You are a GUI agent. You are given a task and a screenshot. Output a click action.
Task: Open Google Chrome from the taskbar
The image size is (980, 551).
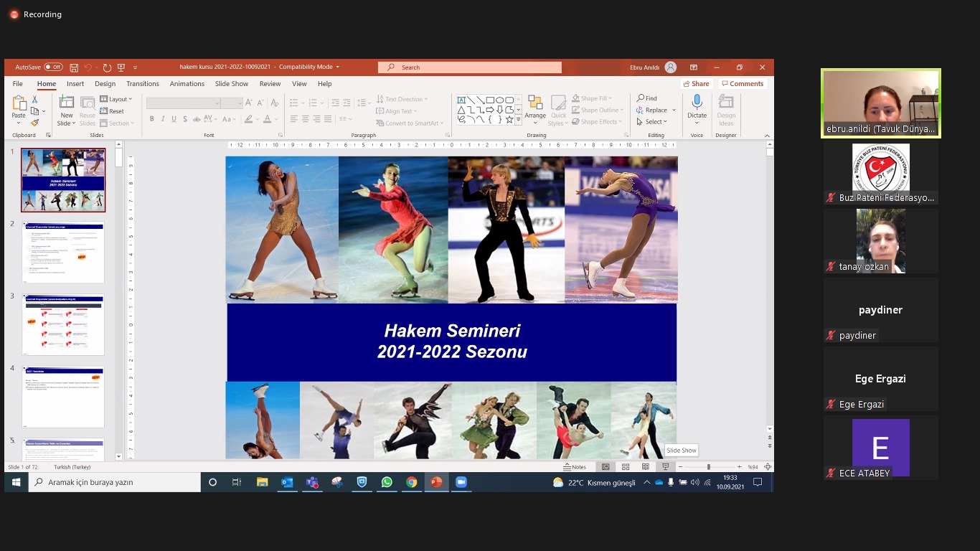pyautogui.click(x=411, y=482)
